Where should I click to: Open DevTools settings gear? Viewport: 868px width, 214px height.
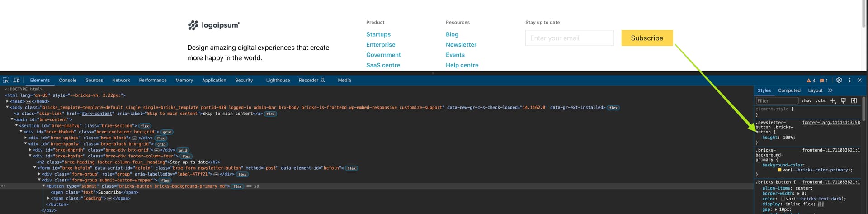pyautogui.click(x=839, y=80)
